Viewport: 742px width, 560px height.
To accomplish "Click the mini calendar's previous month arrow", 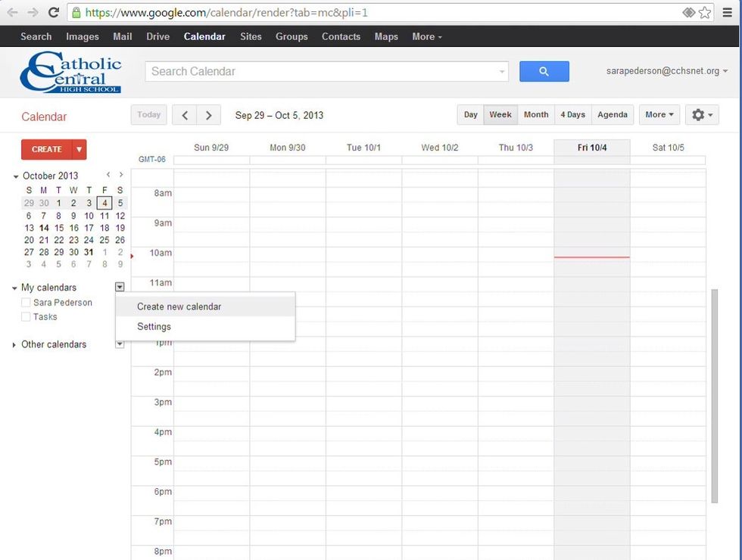I will pos(109,175).
